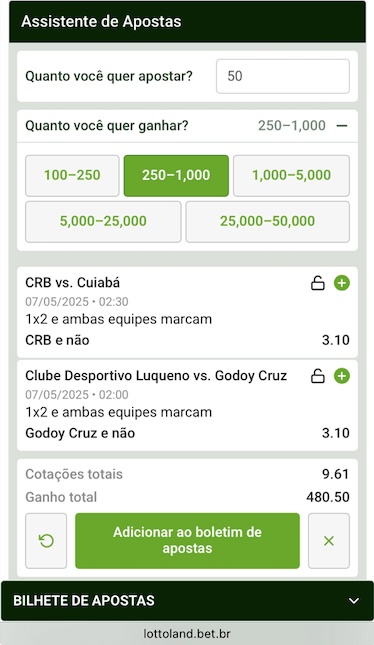The height and width of the screenshot is (645, 374).
Task: Open the CRB vs. Cuiabá match title
Action: (x=72, y=283)
